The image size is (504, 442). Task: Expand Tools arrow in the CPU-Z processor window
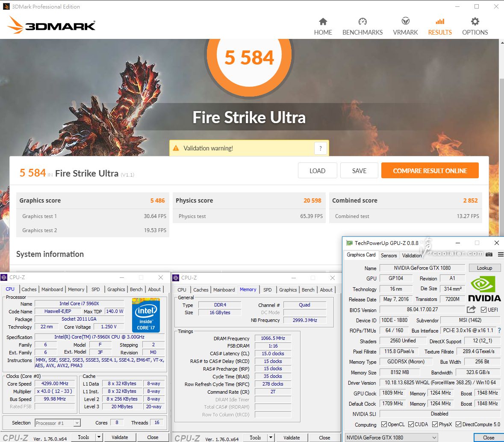coord(99,437)
